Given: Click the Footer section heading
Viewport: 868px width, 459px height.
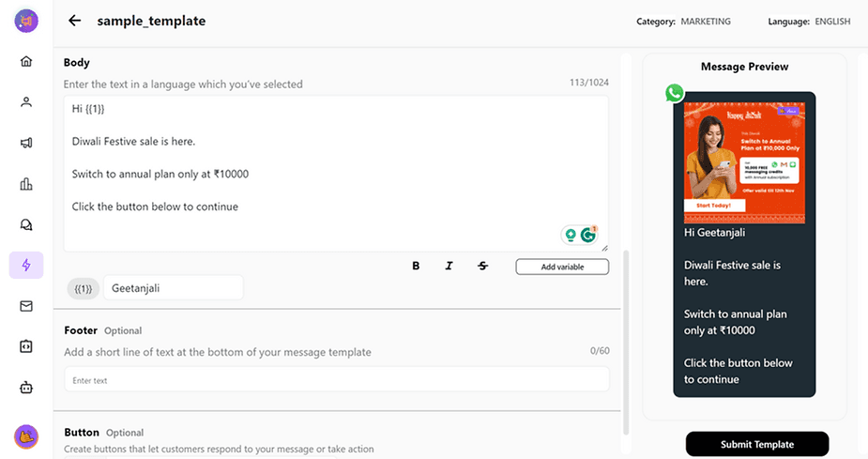Looking at the screenshot, I should (x=81, y=330).
